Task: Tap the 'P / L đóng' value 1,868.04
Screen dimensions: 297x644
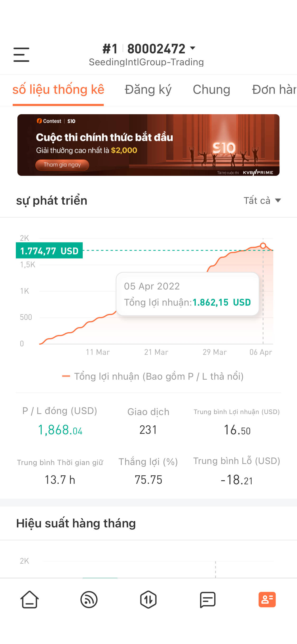Action: pyautogui.click(x=60, y=430)
